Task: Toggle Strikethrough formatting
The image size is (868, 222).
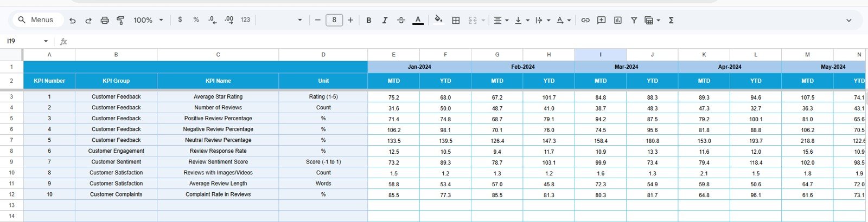Action: pyautogui.click(x=401, y=20)
